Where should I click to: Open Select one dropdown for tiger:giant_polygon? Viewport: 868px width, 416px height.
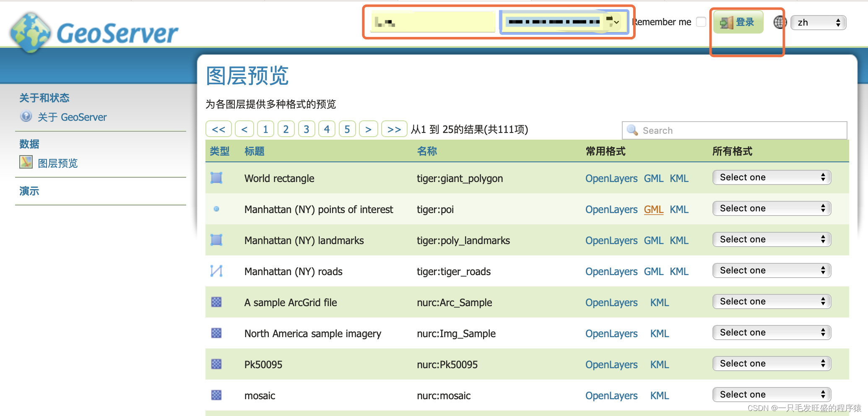pos(771,177)
